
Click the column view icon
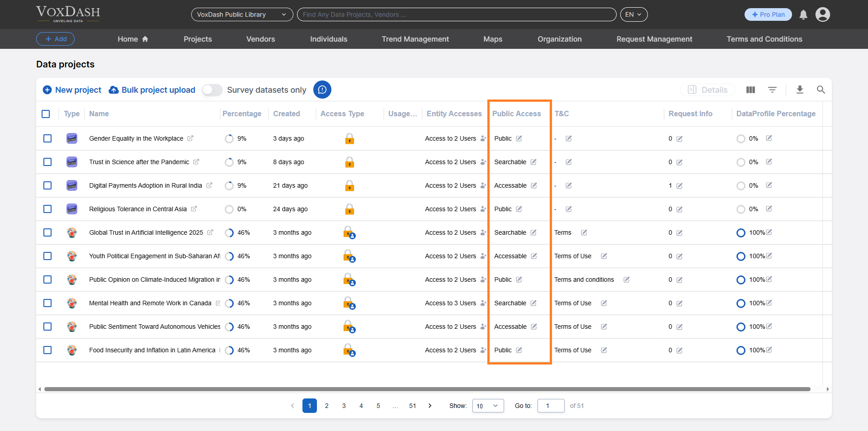click(x=750, y=90)
